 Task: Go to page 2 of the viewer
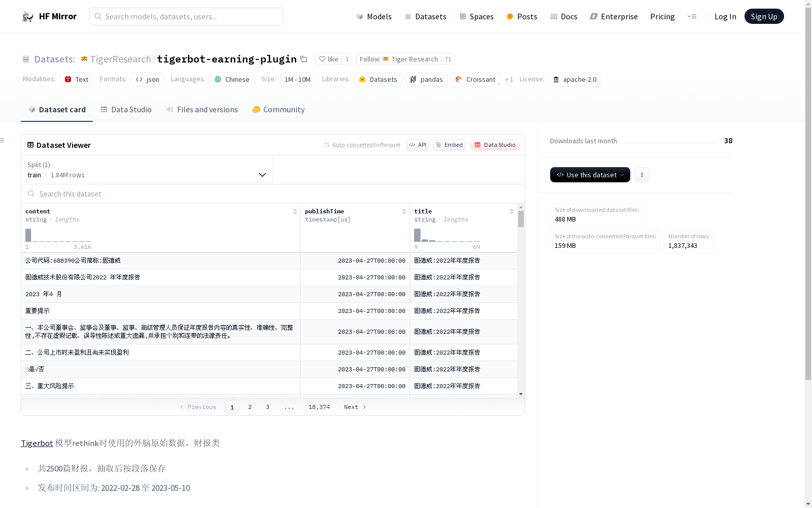click(250, 407)
